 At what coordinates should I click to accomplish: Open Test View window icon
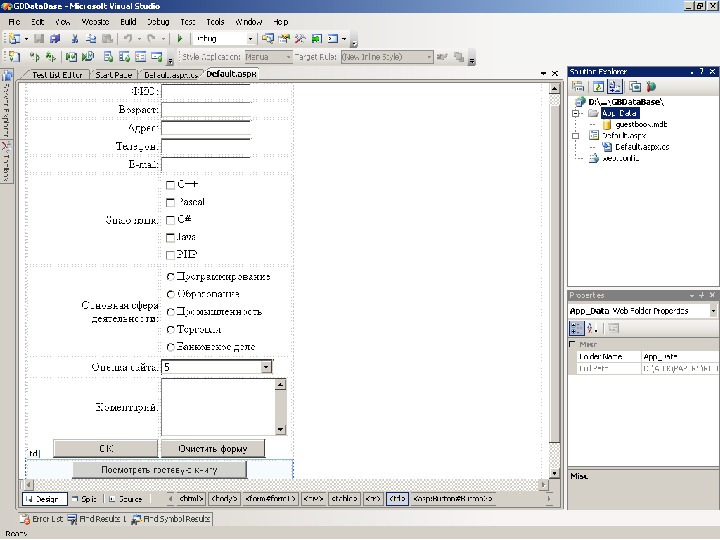tap(108, 57)
